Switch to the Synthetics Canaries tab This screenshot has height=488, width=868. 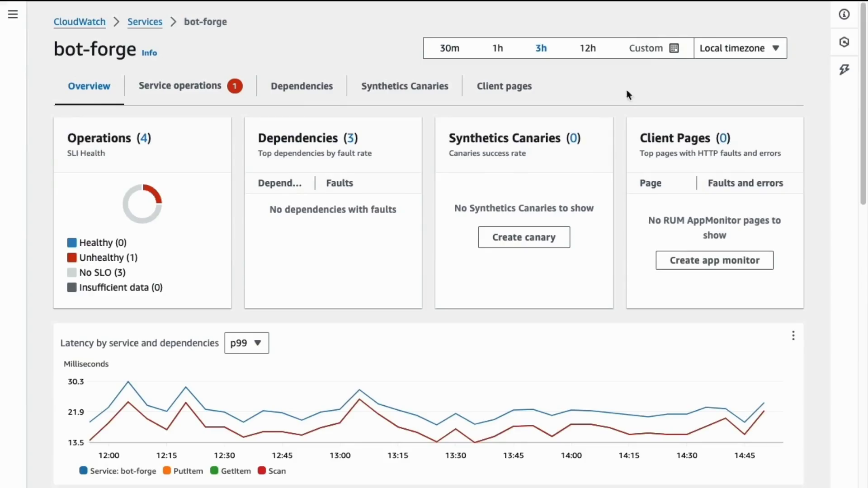tap(405, 86)
